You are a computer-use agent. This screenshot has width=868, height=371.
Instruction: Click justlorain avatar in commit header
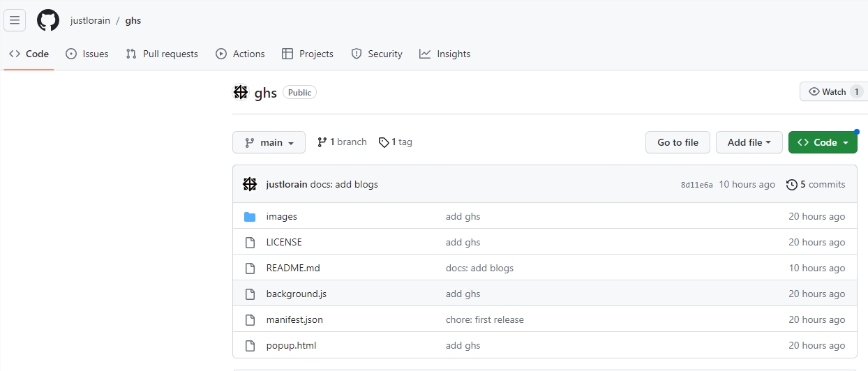(250, 184)
